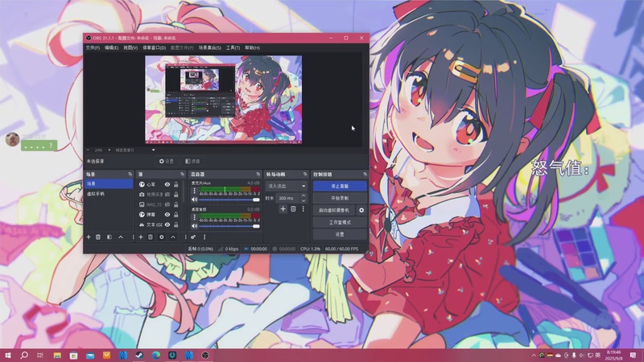Open the 停靠窗口(D) menu
Image resolution: width=644 pixels, height=362 pixels.
pos(155,48)
